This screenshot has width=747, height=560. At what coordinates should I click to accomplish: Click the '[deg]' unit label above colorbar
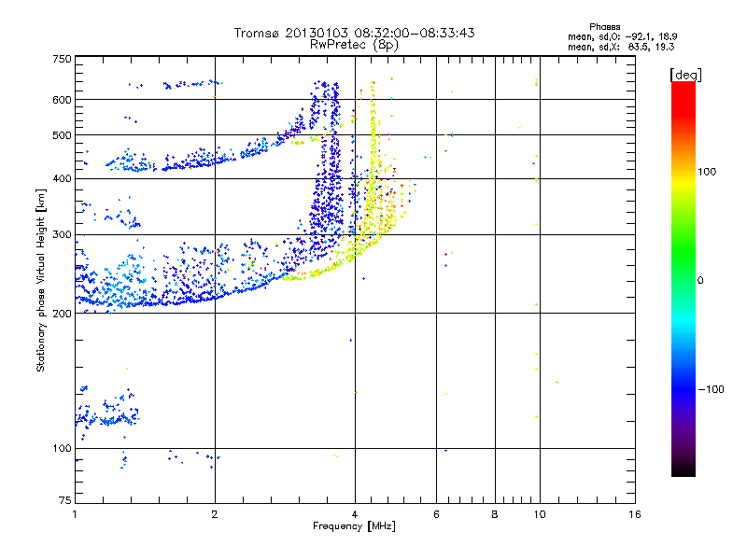(685, 75)
